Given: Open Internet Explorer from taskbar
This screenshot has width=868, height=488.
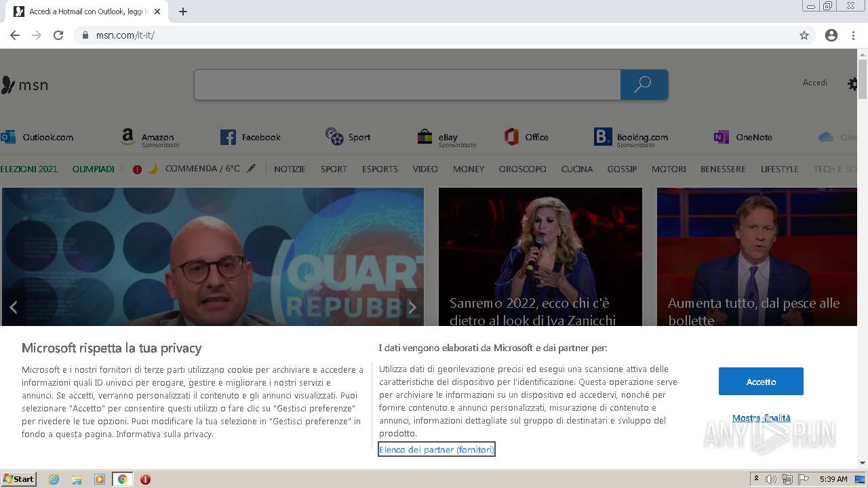Looking at the screenshot, I should pos(54,479).
